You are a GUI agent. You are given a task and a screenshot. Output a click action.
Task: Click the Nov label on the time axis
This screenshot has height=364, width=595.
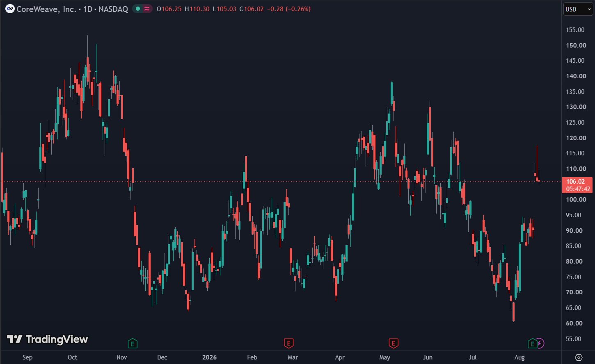[x=122, y=357]
